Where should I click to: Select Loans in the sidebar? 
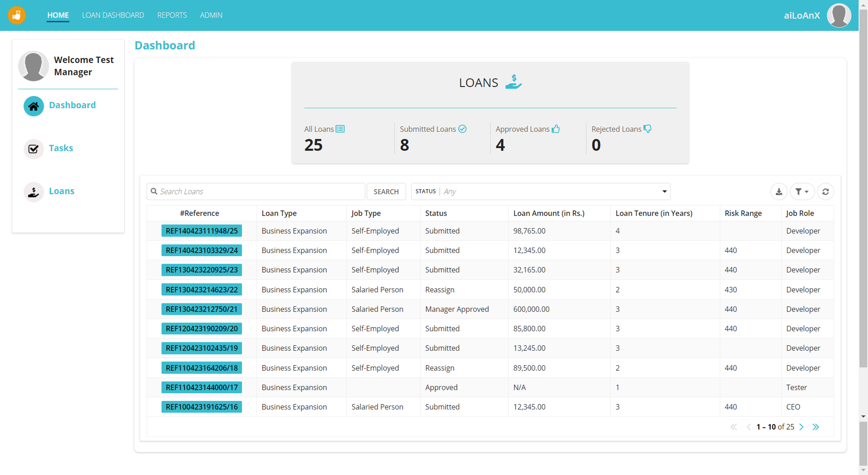(x=62, y=191)
